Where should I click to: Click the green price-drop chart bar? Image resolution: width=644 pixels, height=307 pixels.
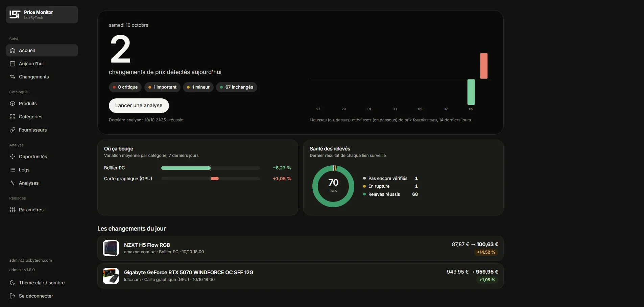(471, 92)
